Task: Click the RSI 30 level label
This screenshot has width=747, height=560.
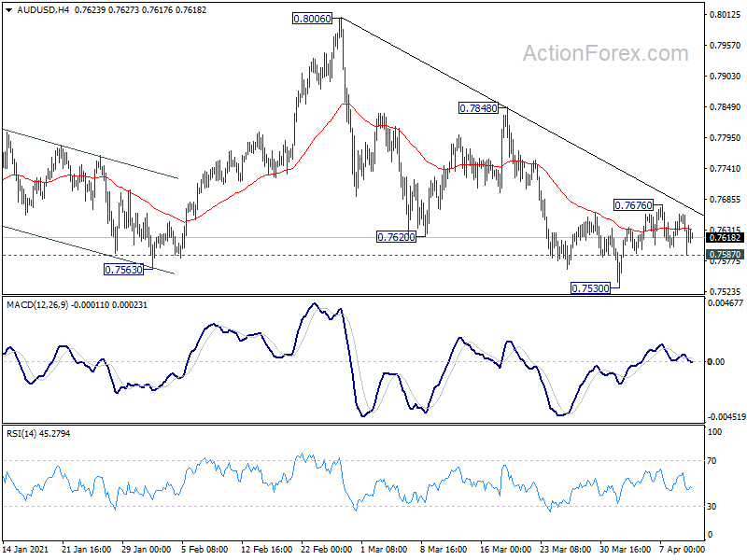Action: click(x=712, y=506)
